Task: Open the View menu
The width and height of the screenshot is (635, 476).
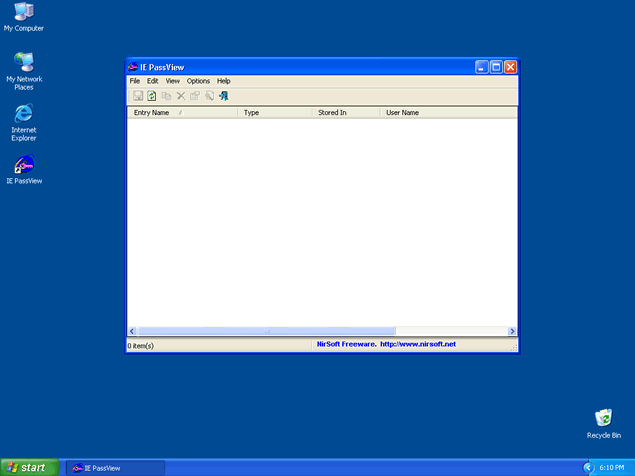Action: click(x=173, y=81)
